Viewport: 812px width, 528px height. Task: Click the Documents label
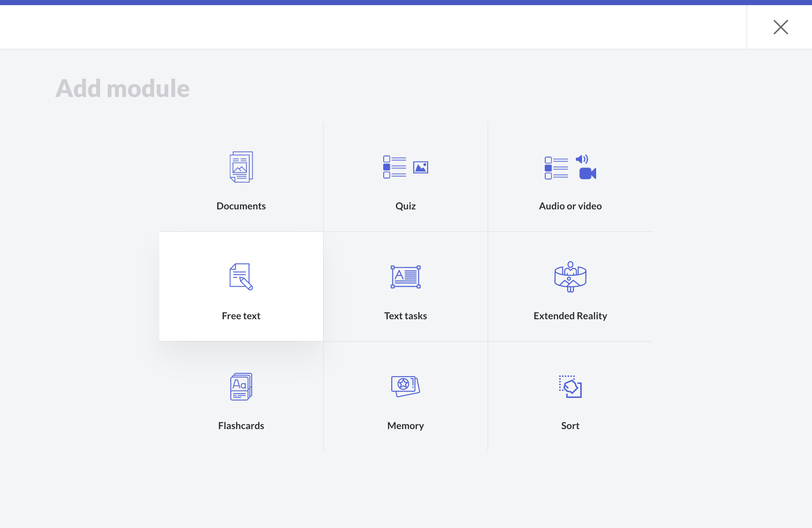coord(241,206)
